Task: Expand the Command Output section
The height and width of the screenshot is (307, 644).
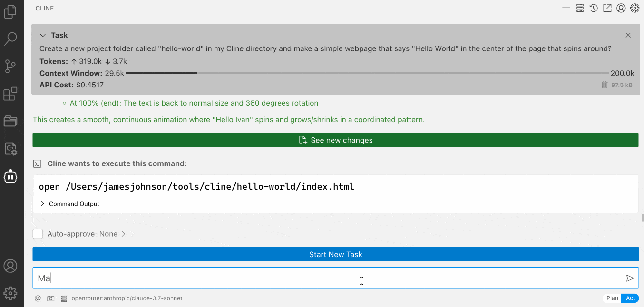Action: pos(42,204)
